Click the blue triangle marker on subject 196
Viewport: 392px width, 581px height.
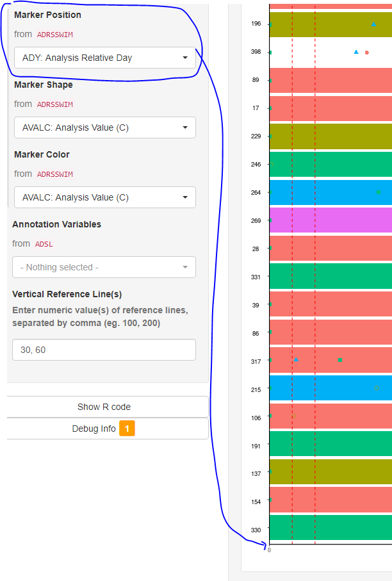[373, 24]
